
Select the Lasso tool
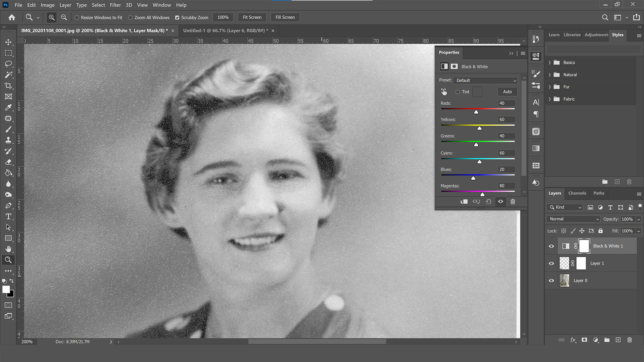pyautogui.click(x=9, y=64)
